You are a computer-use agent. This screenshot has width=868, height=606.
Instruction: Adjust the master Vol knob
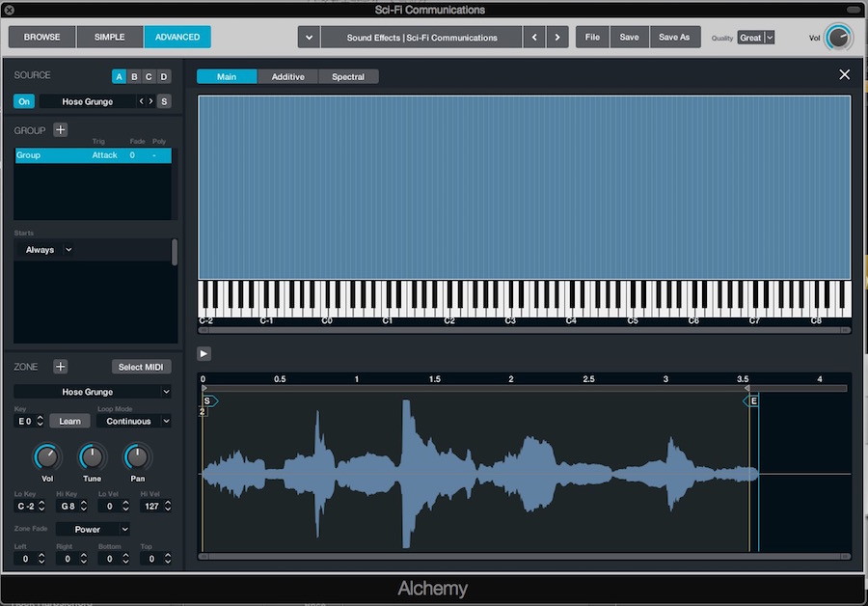838,38
